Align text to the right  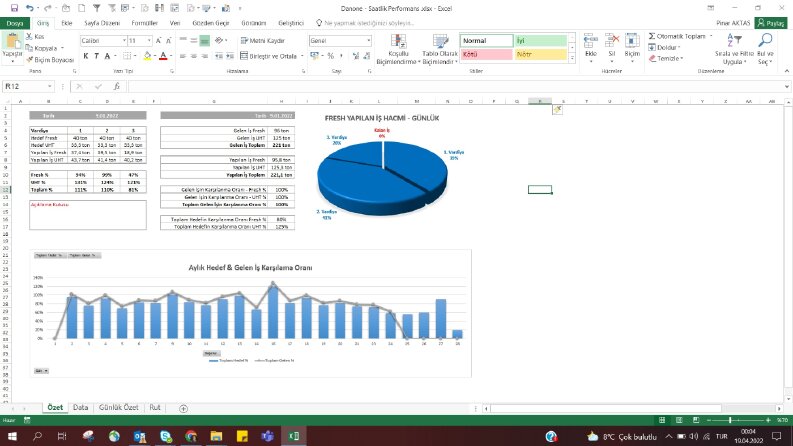click(204, 56)
